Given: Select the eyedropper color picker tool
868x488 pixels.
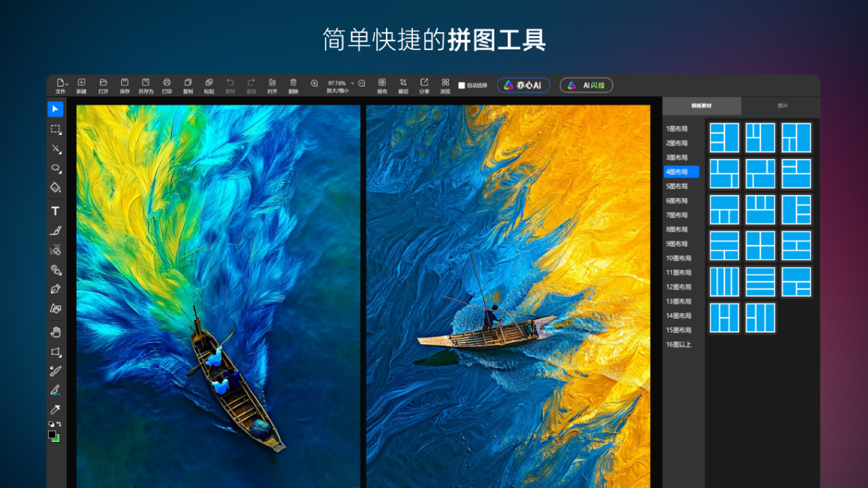Looking at the screenshot, I should click(56, 409).
